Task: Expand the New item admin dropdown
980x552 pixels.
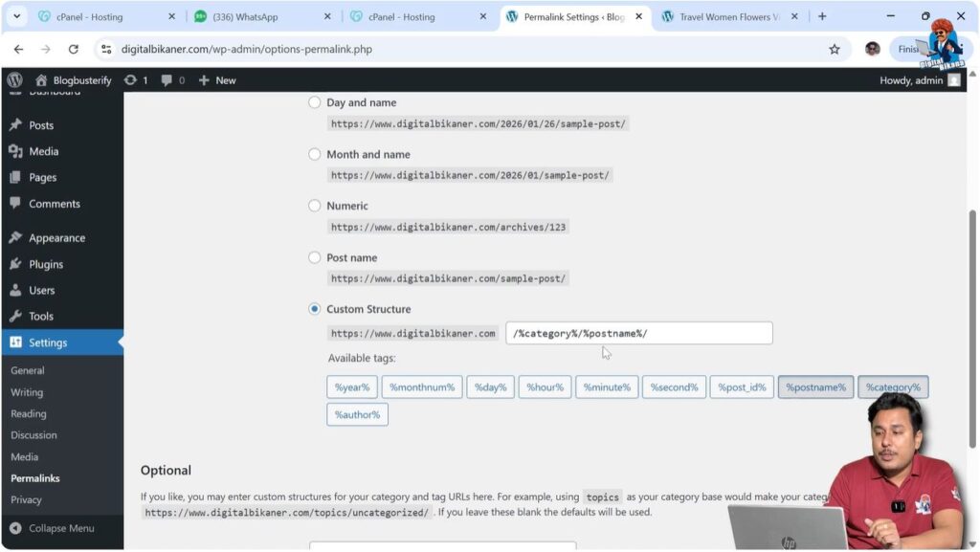Action: click(x=217, y=80)
